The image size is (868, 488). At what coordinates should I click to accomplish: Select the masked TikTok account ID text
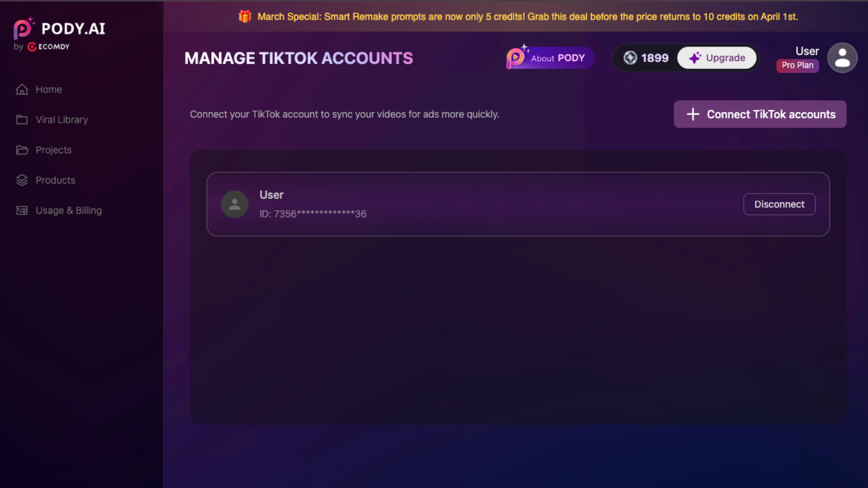pyautogui.click(x=313, y=214)
